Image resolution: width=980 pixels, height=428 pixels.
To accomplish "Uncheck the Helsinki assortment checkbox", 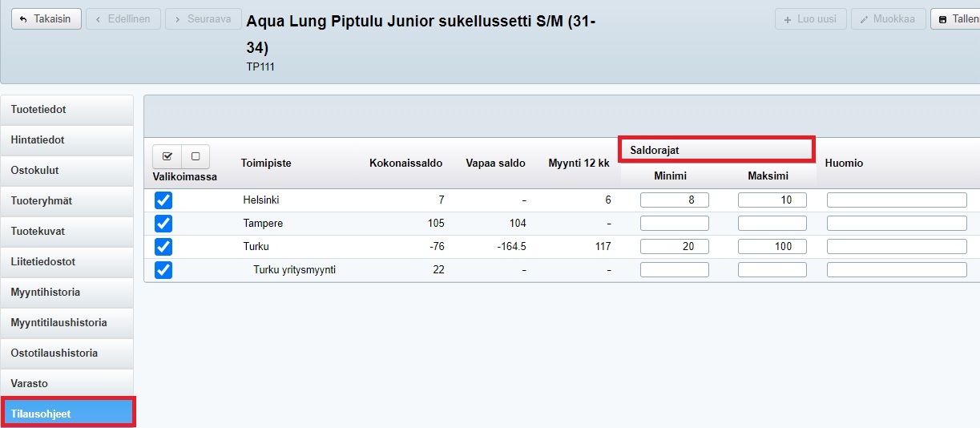I will 163,200.
